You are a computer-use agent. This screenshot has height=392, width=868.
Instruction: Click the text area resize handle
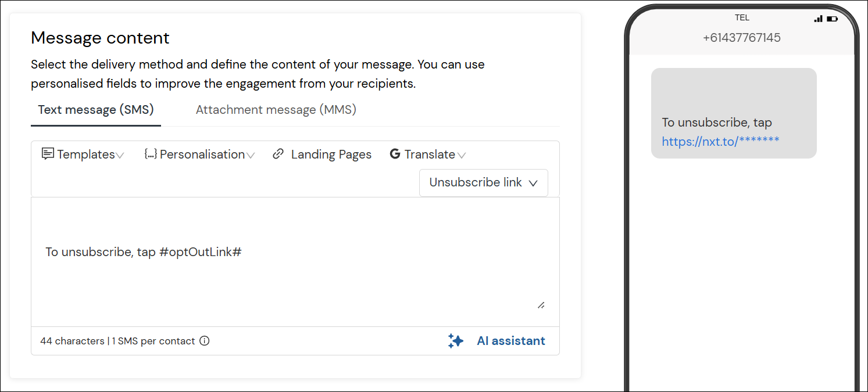pos(541,305)
